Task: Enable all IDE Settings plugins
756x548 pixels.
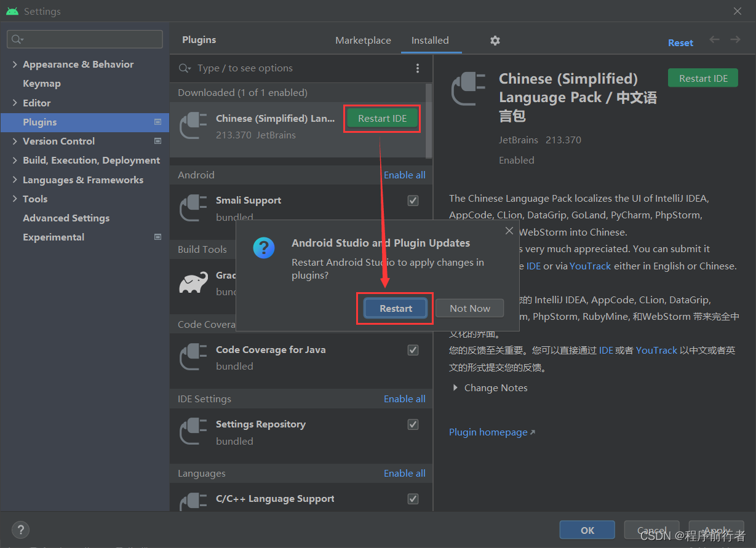Action: pos(404,399)
